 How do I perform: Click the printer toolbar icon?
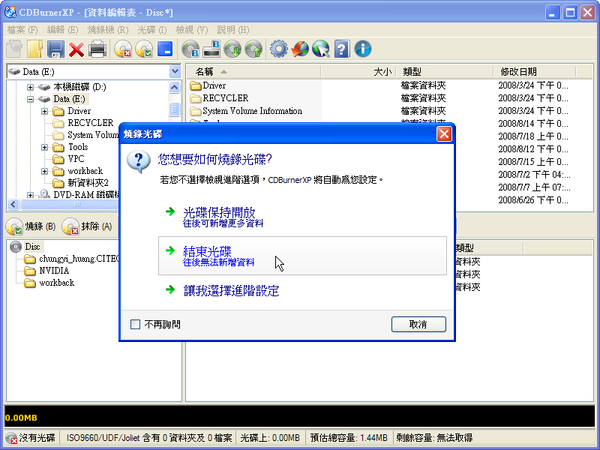(98, 49)
